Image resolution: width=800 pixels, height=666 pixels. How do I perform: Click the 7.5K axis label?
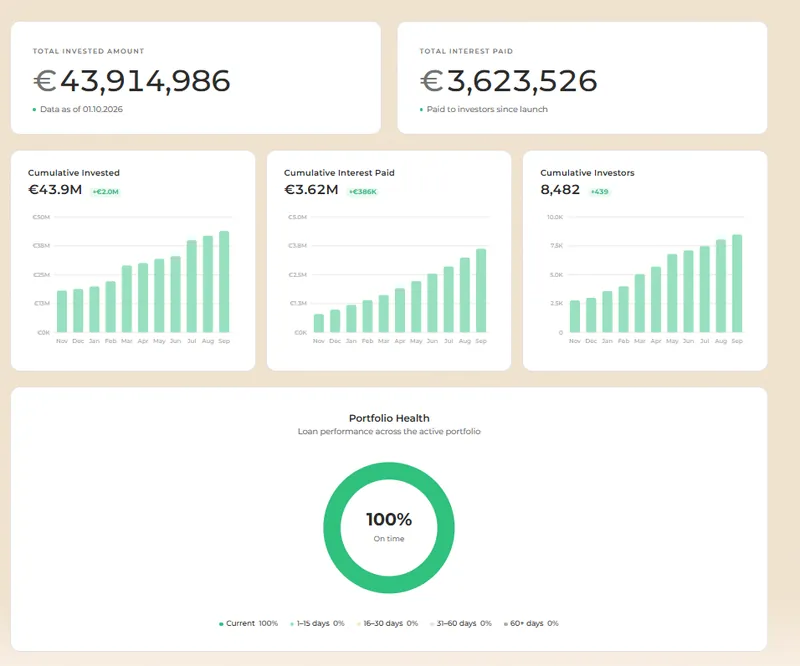coord(557,245)
